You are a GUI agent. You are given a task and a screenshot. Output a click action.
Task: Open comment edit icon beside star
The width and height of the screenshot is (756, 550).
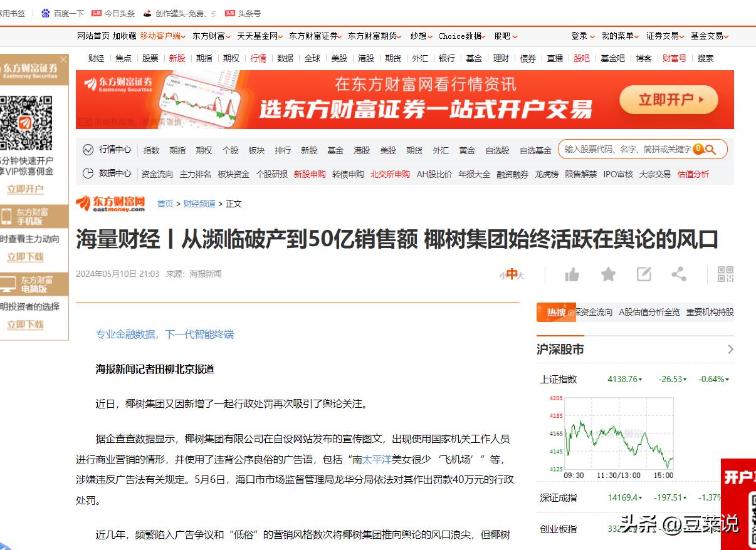pos(644,274)
